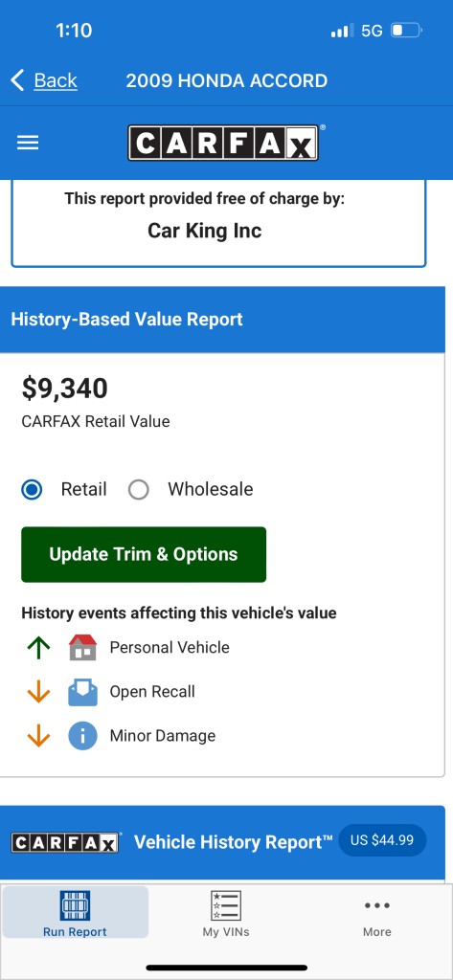Tap green up arrow beside Personal Vehicle
453x980 pixels.
[x=39, y=648]
